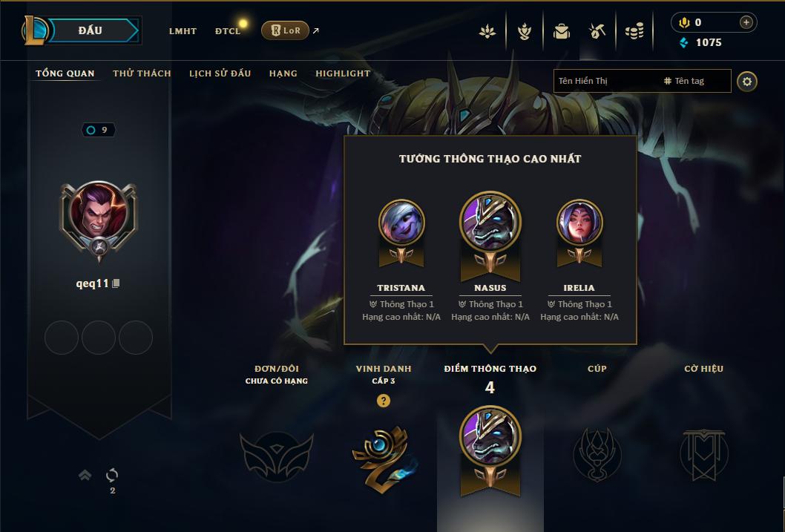Copy the summoner name qeq11

pyautogui.click(x=116, y=283)
